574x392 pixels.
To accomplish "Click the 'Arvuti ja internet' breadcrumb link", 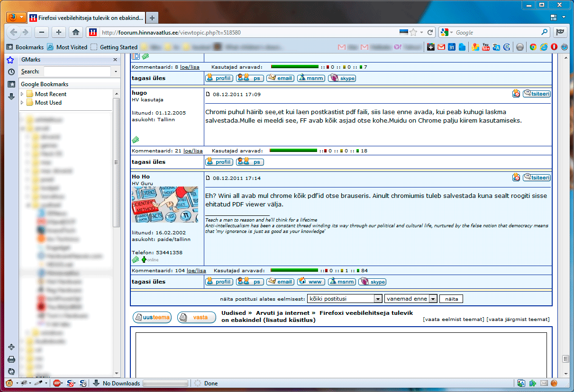I will pos(282,313).
